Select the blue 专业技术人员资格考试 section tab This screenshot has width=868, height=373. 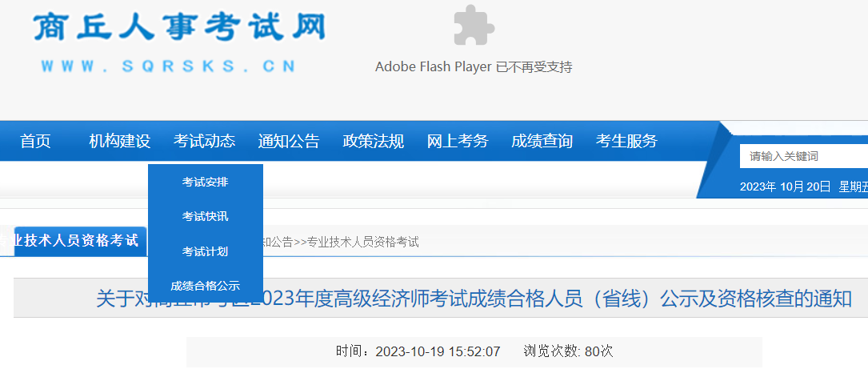78,240
